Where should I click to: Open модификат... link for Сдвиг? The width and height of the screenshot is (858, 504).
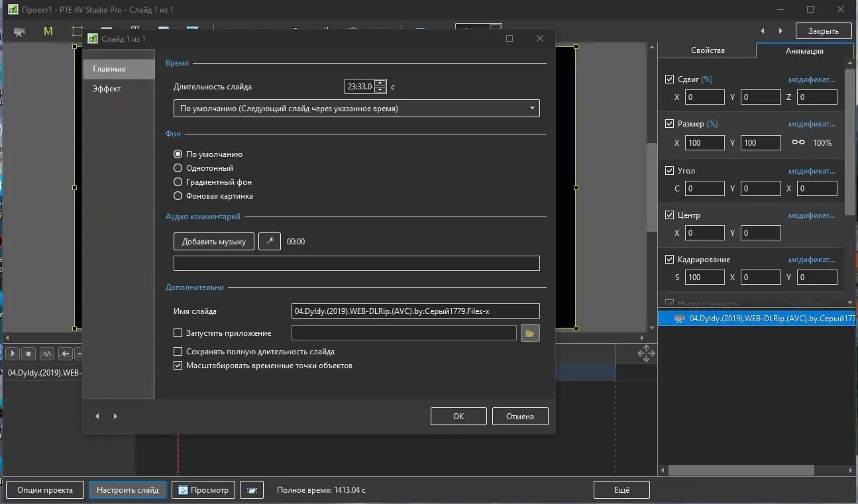(812, 79)
